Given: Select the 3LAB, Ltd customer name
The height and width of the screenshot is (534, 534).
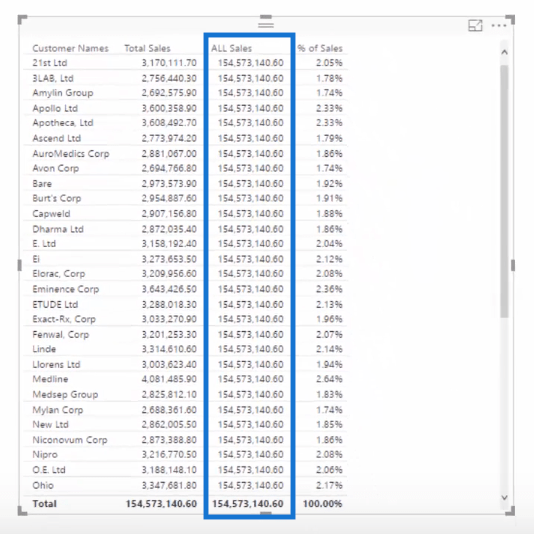Looking at the screenshot, I should pyautogui.click(x=53, y=78).
